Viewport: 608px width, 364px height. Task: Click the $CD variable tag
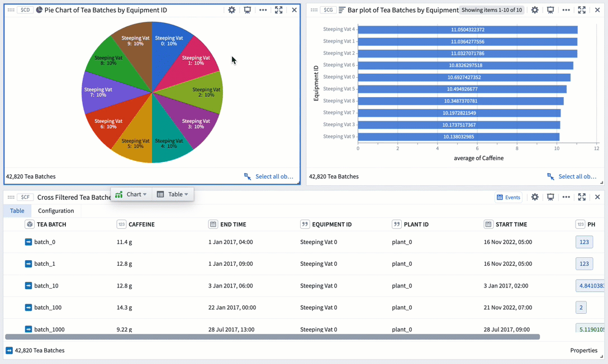pos(25,10)
